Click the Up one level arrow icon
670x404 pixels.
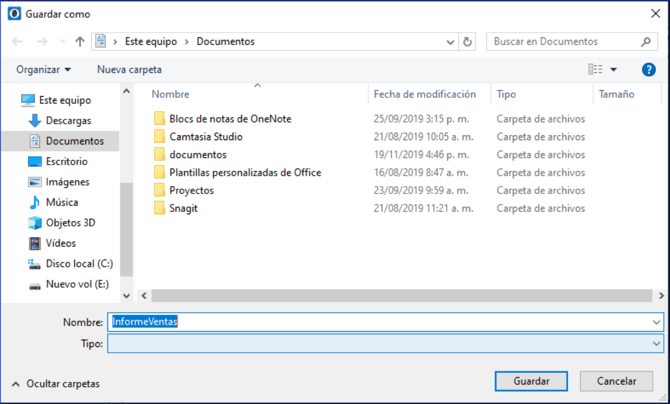(80, 42)
